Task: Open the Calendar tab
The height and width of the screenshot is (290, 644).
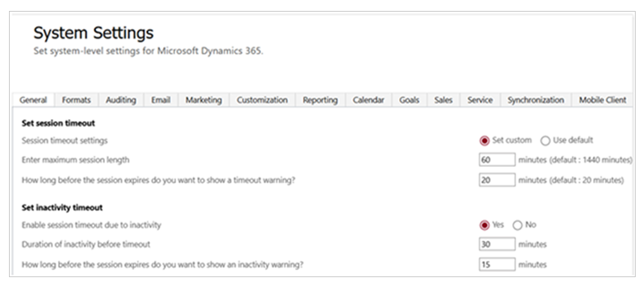Action: (x=368, y=100)
